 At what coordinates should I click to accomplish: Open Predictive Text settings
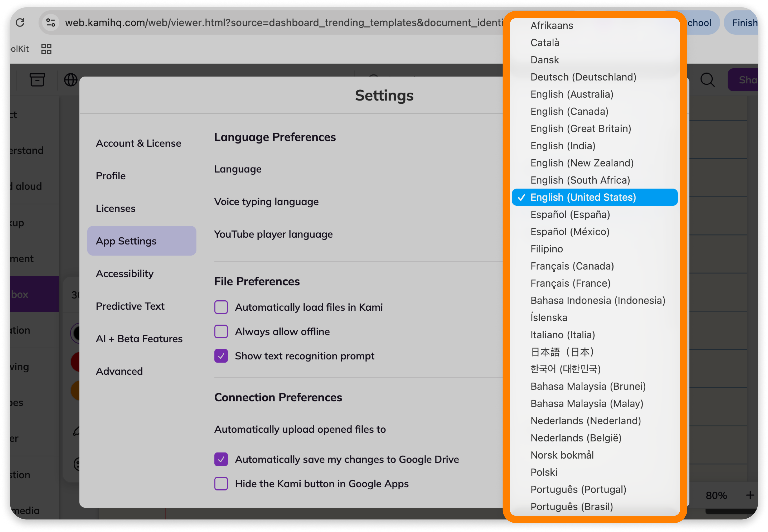tap(142, 306)
